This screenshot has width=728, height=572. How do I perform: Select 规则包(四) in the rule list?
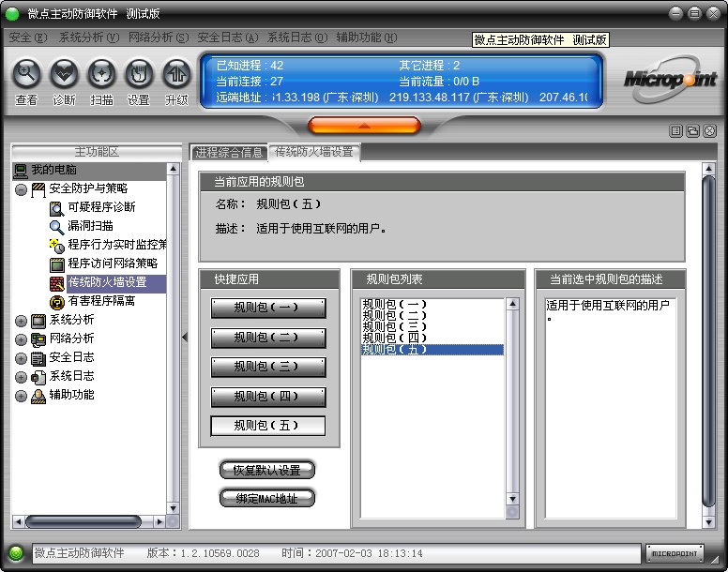[432, 338]
